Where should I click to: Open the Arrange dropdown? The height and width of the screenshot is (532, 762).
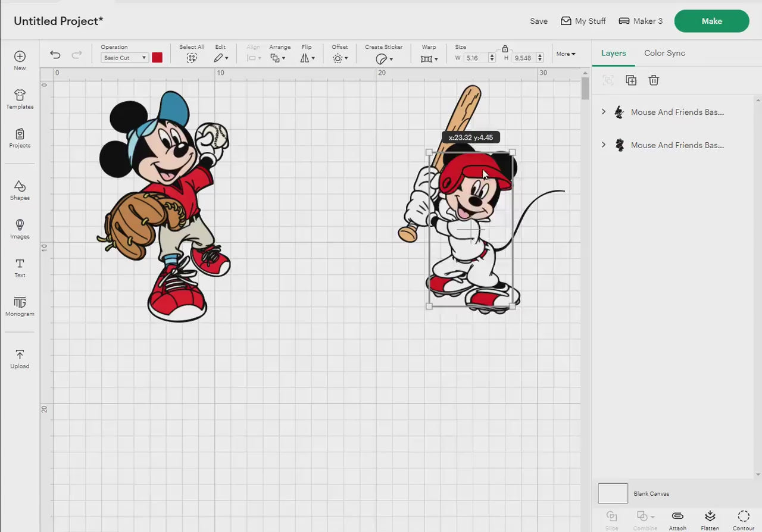click(x=277, y=58)
